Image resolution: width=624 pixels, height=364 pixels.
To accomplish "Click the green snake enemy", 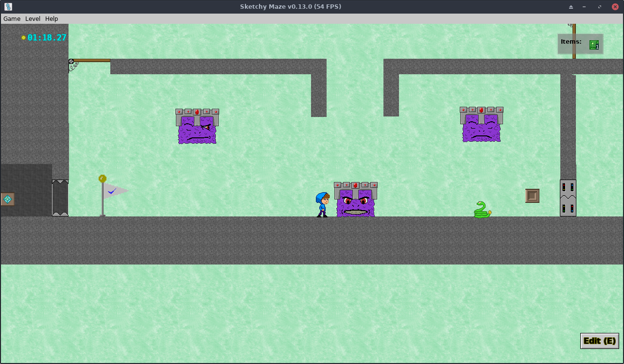I will (482, 210).
